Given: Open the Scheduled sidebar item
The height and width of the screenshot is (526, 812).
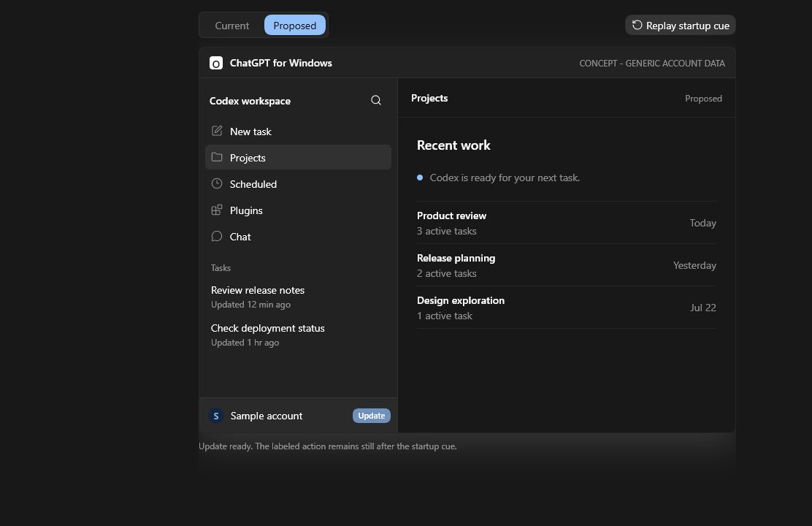Looking at the screenshot, I should point(298,184).
